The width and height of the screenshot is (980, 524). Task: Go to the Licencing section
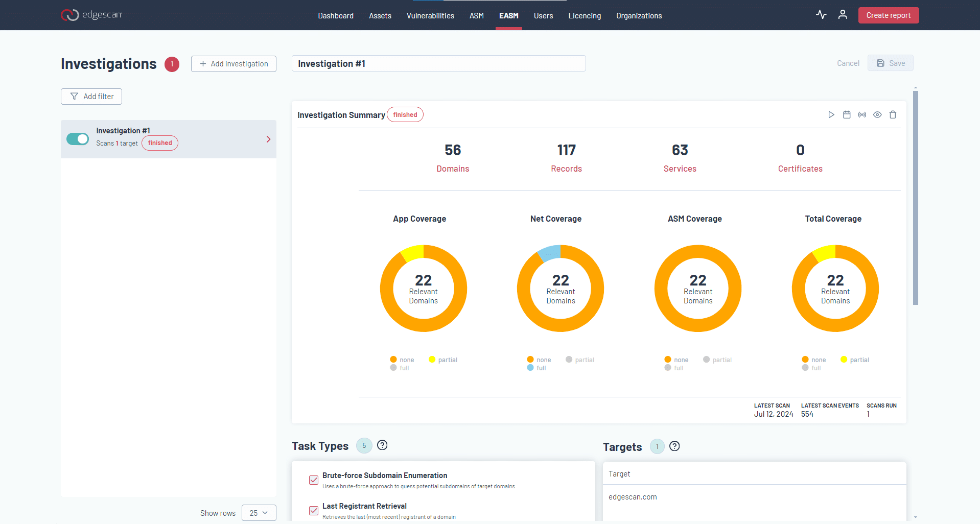click(x=584, y=15)
